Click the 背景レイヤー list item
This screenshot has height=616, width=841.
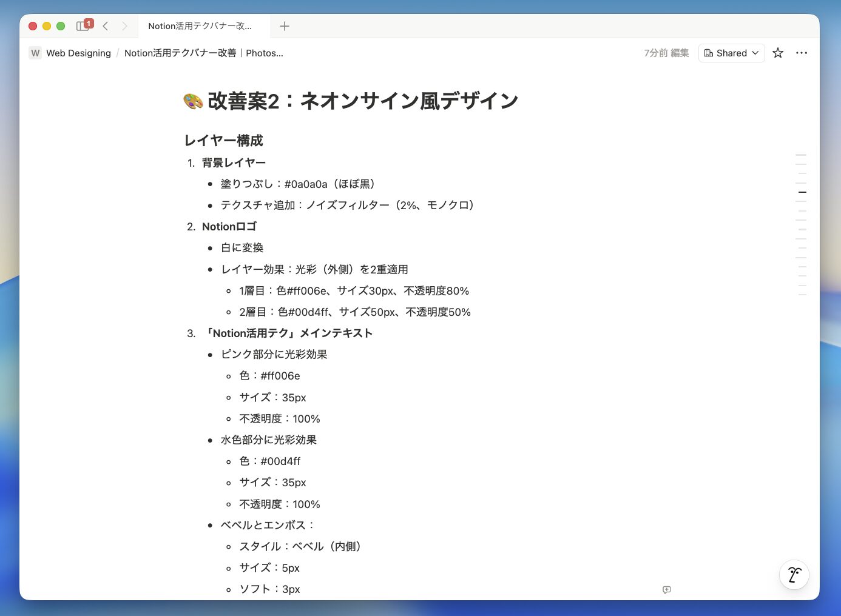coord(234,163)
